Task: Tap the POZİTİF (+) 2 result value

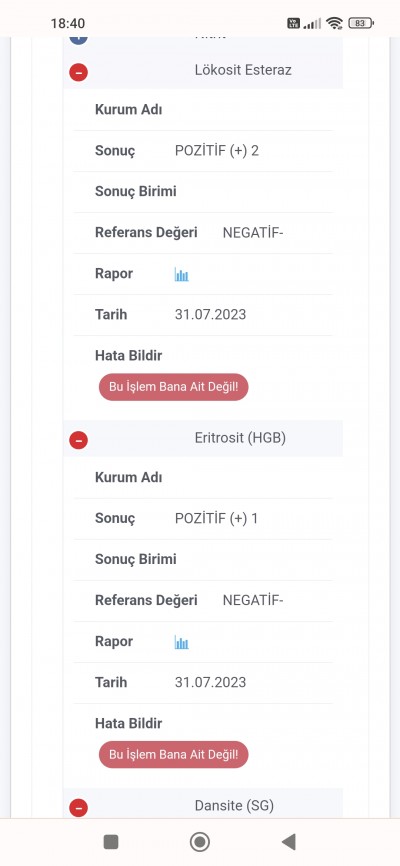Action: point(217,151)
